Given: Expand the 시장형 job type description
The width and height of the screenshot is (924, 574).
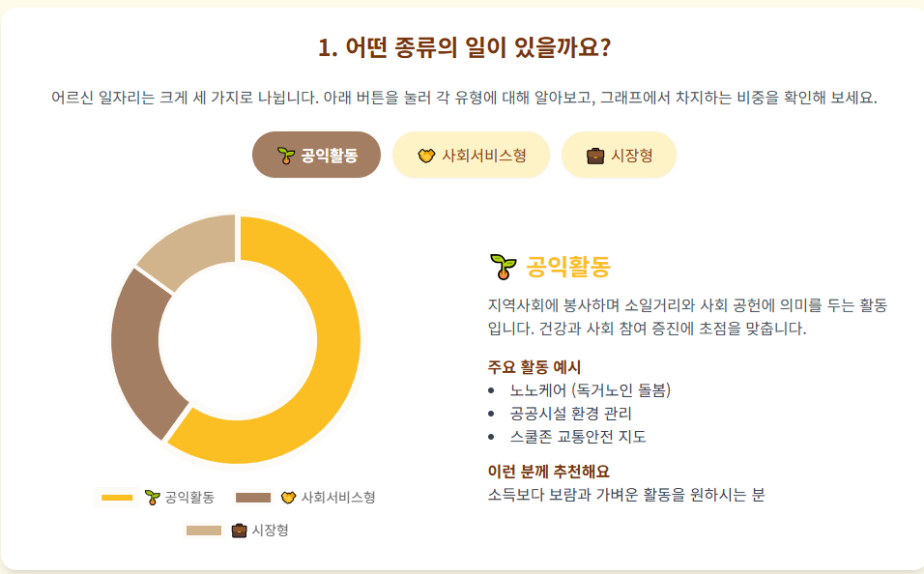Looking at the screenshot, I should [619, 153].
